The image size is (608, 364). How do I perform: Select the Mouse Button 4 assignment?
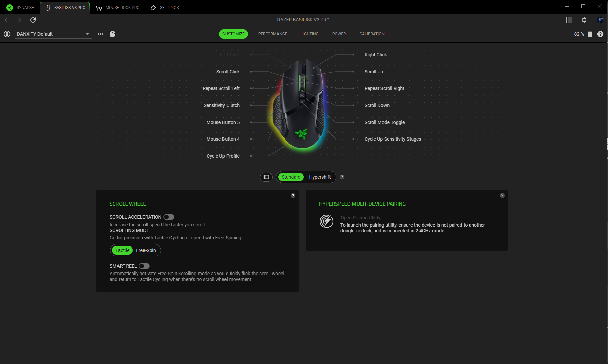(223, 139)
